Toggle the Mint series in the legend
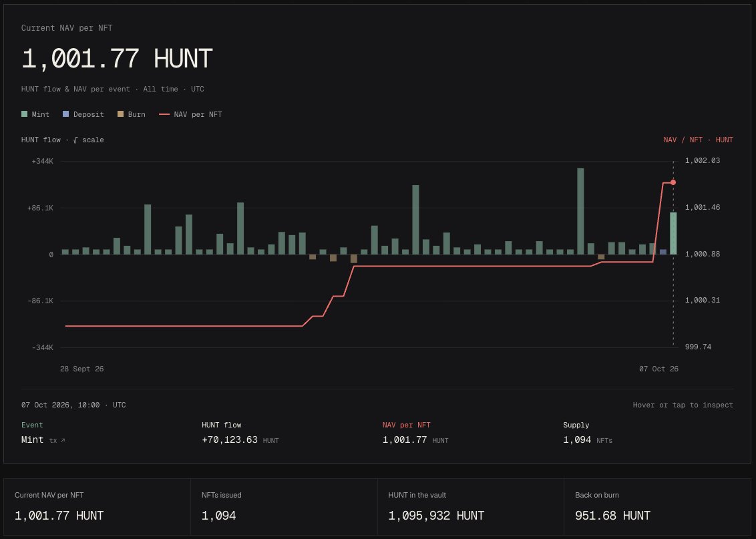 click(x=35, y=114)
